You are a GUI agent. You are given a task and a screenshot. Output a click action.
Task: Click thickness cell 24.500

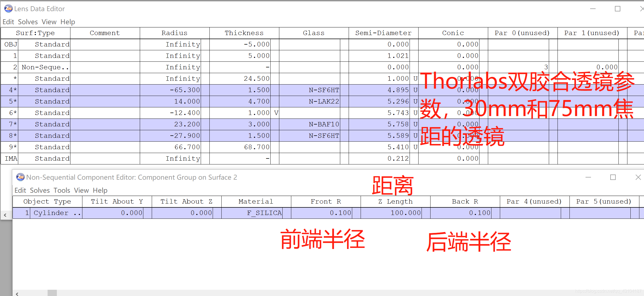(240, 79)
